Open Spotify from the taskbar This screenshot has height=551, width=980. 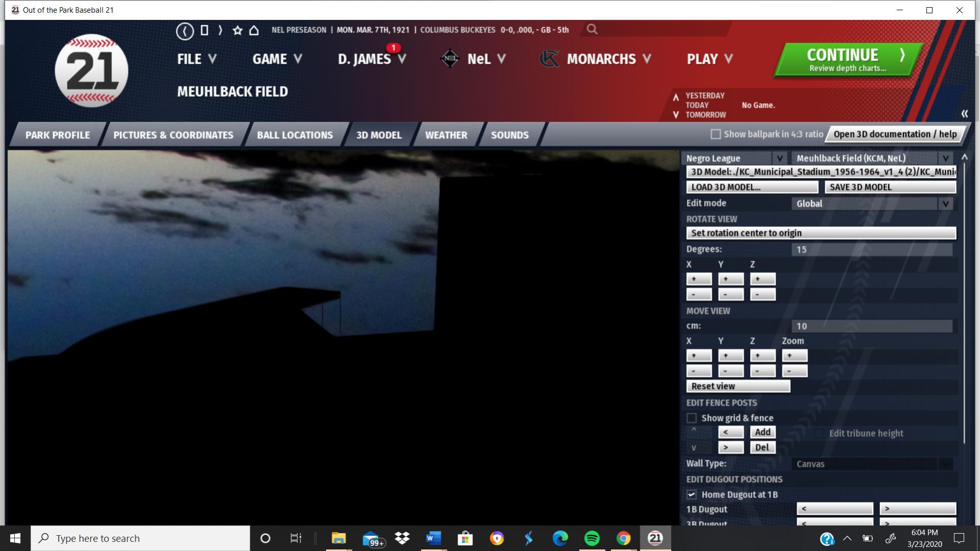pos(592,538)
